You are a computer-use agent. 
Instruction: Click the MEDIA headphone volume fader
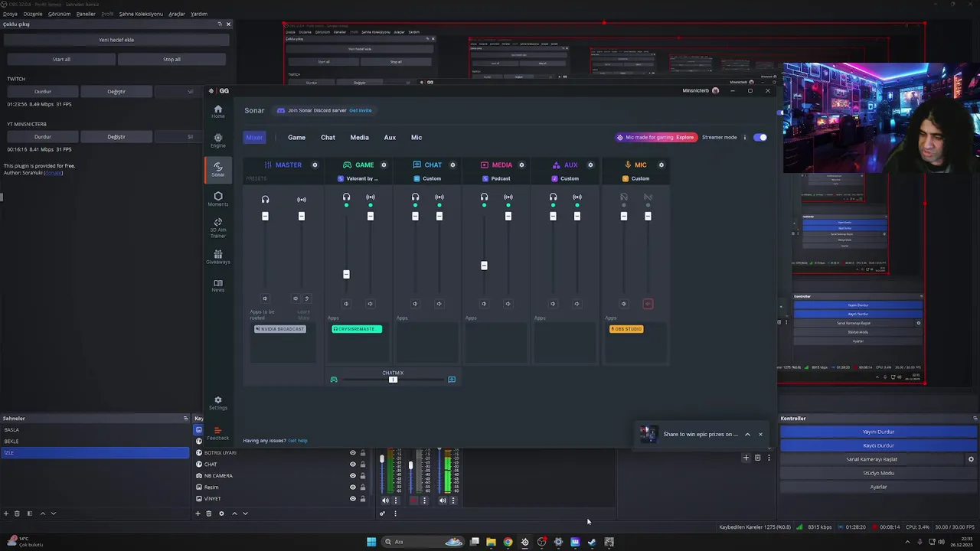tap(484, 266)
